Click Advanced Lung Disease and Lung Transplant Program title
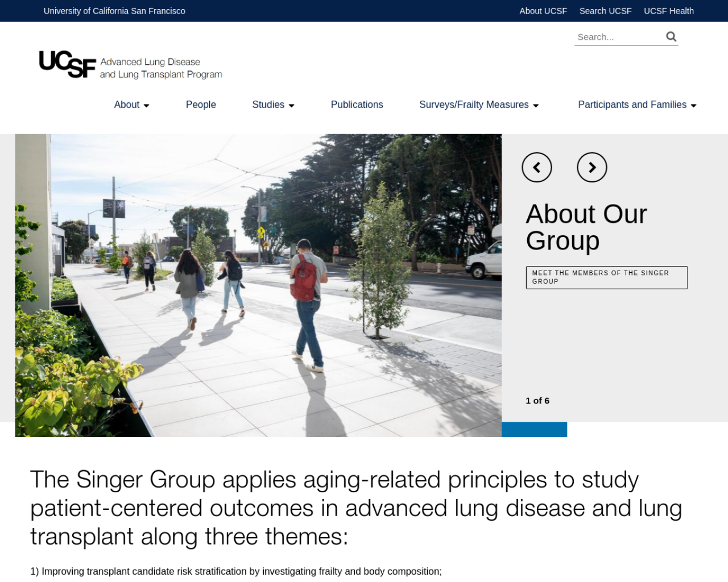Image resolution: width=728 pixels, height=582 pixels. click(x=161, y=68)
